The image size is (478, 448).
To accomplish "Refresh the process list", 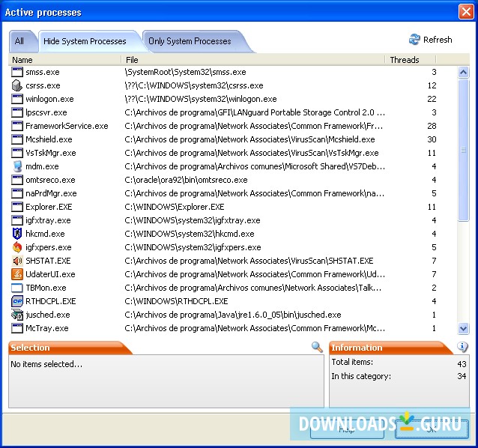I will pyautogui.click(x=431, y=40).
